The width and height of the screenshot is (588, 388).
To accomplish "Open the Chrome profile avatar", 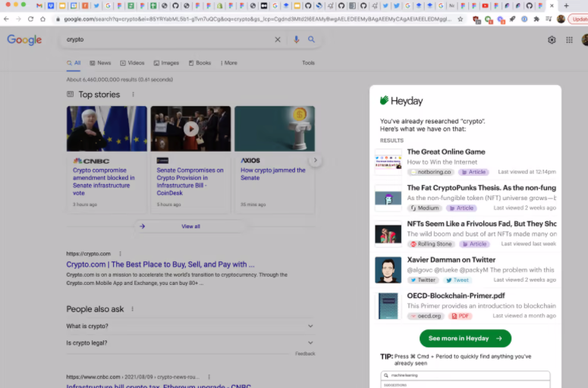I will click(x=561, y=19).
